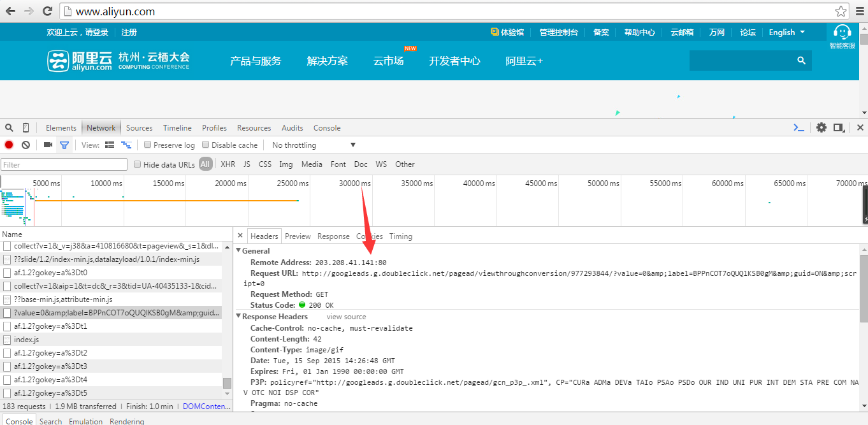The width and height of the screenshot is (868, 425).
Task: Click the camera capture screenshots icon
Action: pos(48,145)
